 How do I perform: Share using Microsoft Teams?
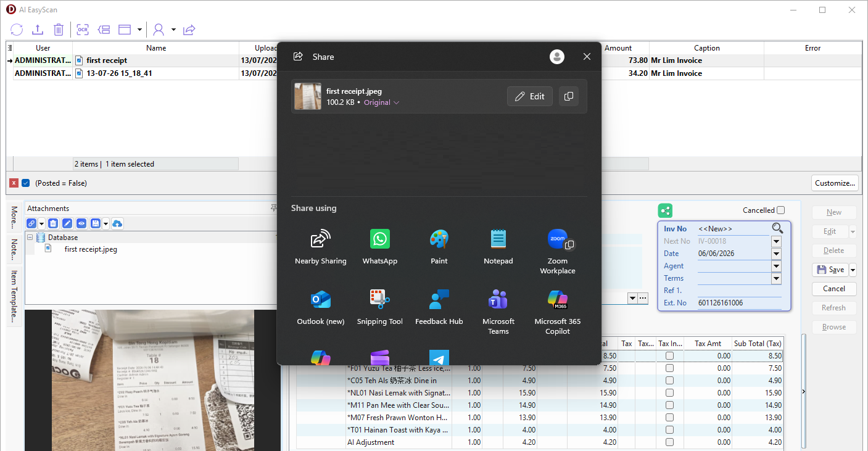point(498,312)
